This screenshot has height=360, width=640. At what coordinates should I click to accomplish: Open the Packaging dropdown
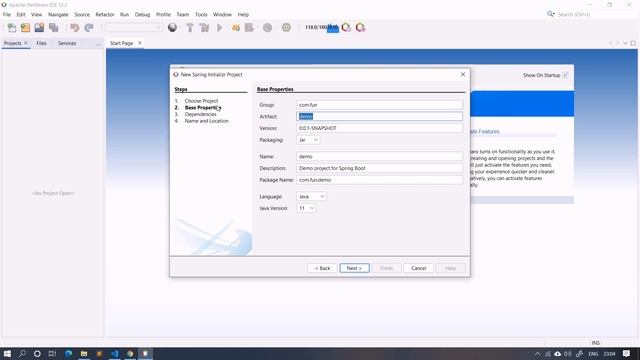click(308, 140)
